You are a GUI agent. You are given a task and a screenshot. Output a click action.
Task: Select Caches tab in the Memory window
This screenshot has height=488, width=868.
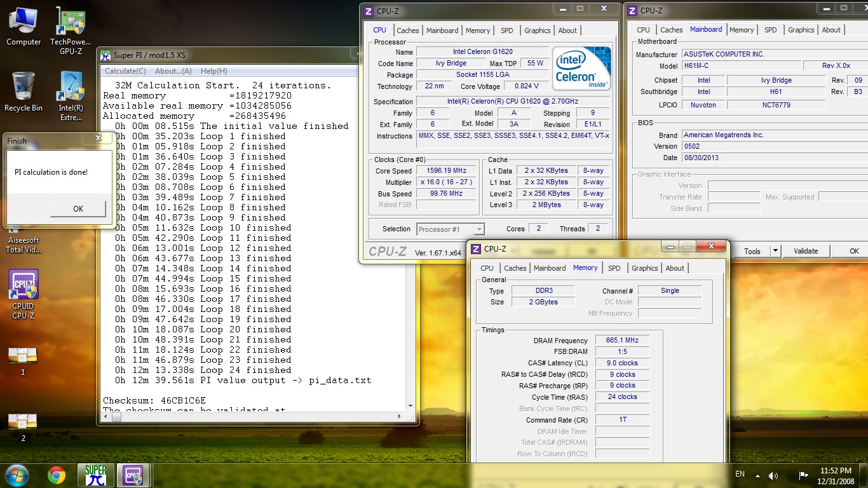(x=515, y=268)
